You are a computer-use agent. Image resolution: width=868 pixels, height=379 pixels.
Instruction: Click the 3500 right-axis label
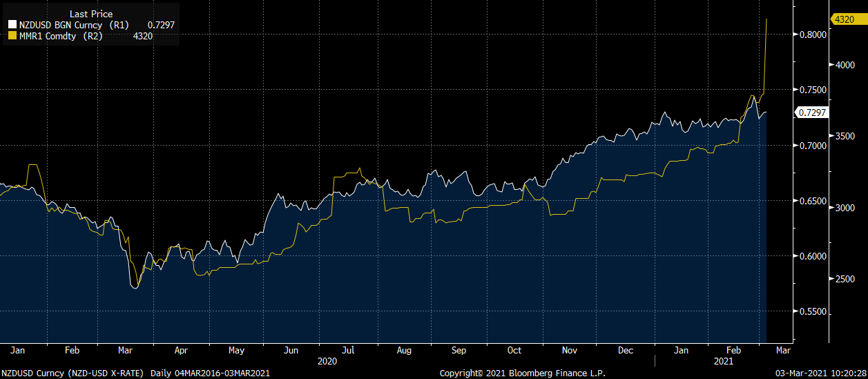(x=846, y=137)
